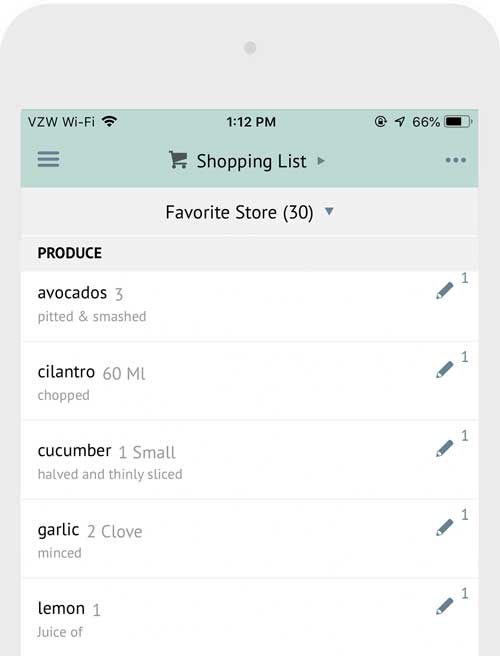Tap the PRODUCE section header
This screenshot has width=500, height=656.
(x=250, y=254)
